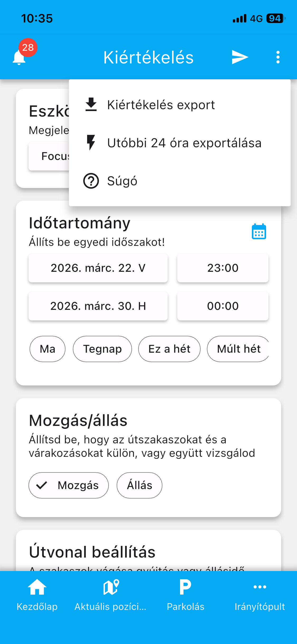Screen dimensions: 297x644
Task: Tap the Tegnap range button
Action: click(x=102, y=349)
